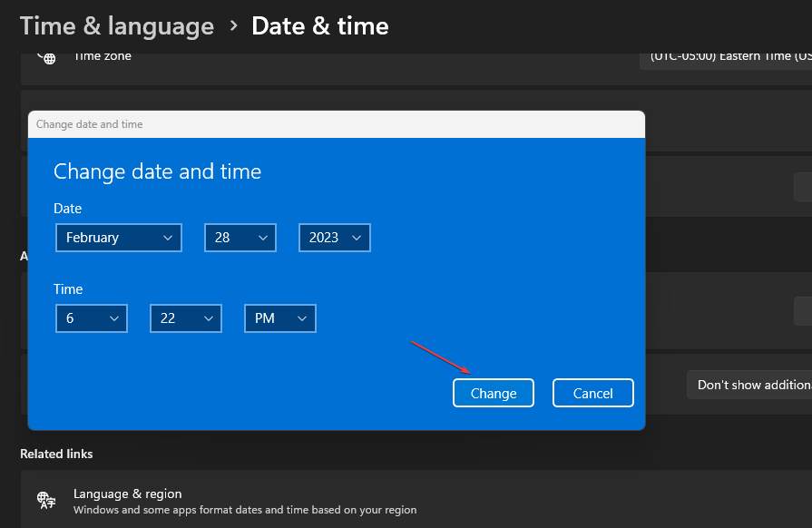
Task: Open Language & region related link
Action: [x=416, y=500]
